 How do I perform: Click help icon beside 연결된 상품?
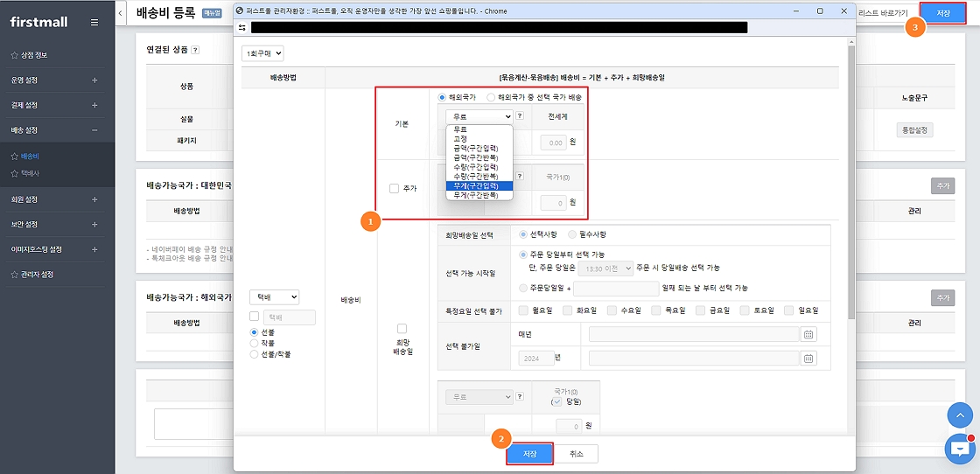point(195,50)
